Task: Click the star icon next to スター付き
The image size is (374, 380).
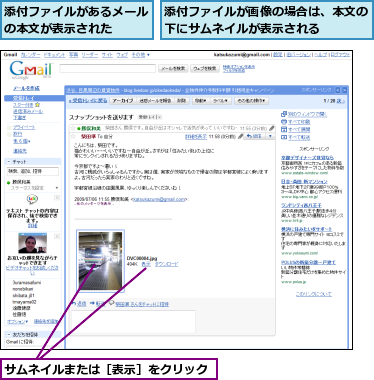Action: [x=37, y=105]
